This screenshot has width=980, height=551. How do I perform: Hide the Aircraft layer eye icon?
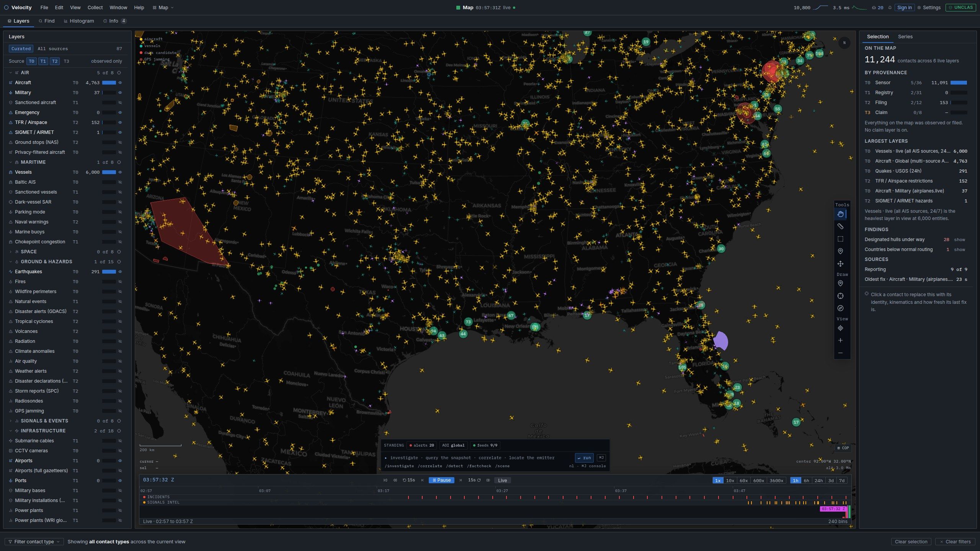pyautogui.click(x=120, y=83)
